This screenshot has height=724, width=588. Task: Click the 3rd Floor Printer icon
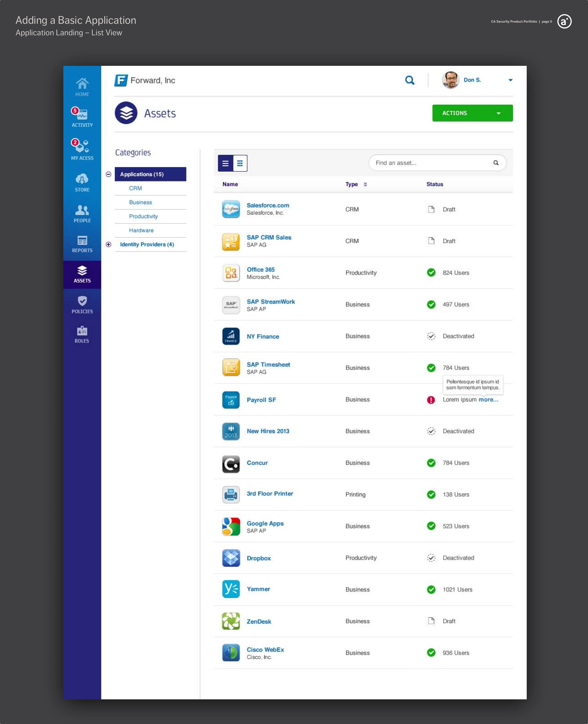pyautogui.click(x=231, y=495)
